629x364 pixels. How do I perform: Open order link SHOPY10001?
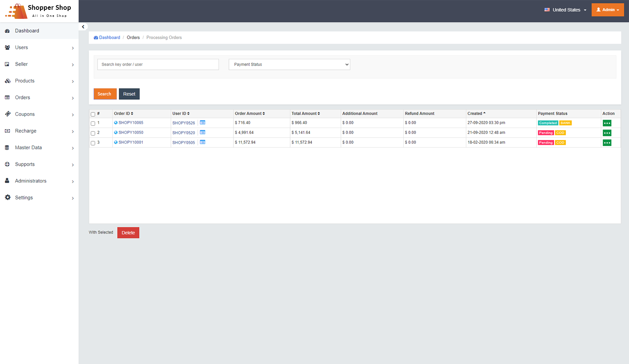131,142
